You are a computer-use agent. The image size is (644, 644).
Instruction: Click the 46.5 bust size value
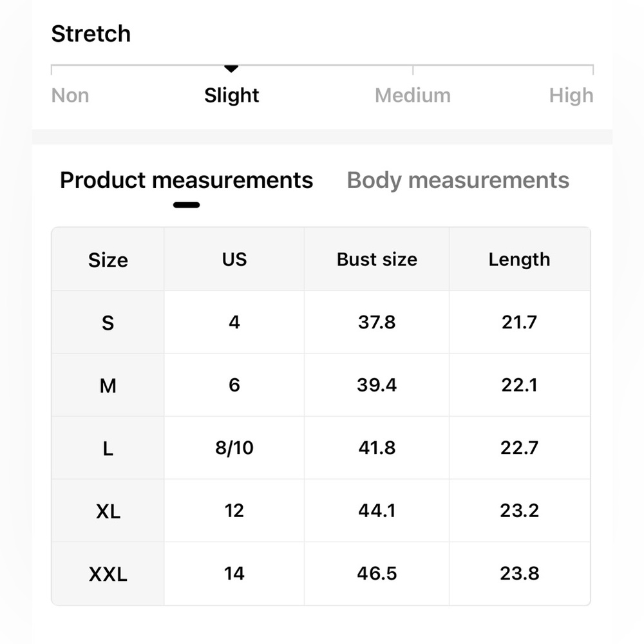(377, 573)
